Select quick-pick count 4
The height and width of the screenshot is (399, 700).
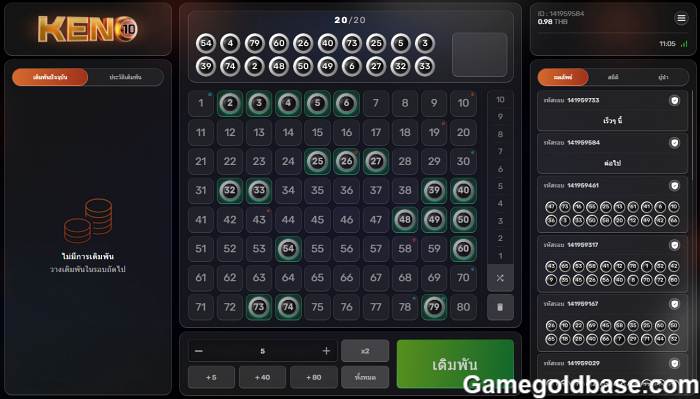tap(500, 204)
